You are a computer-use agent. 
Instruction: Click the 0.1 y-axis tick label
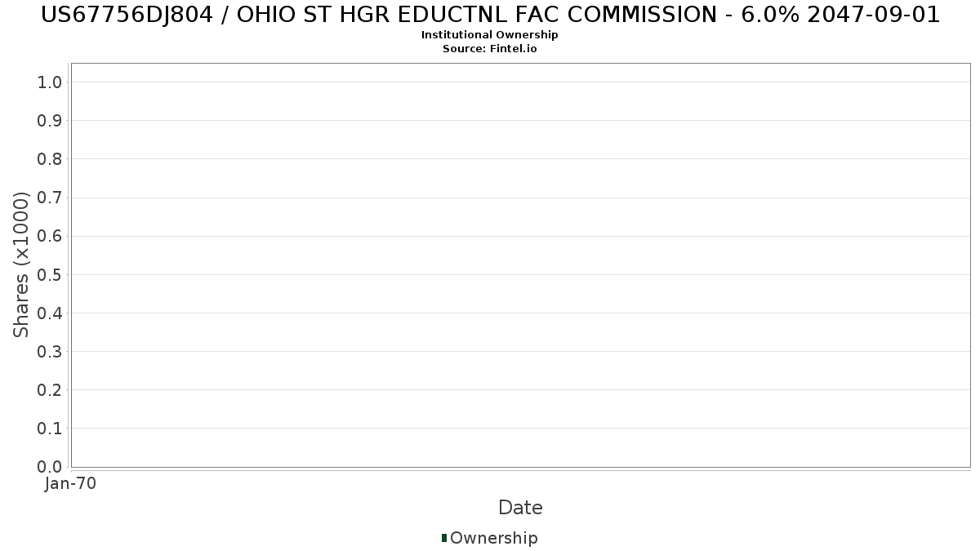(x=50, y=429)
